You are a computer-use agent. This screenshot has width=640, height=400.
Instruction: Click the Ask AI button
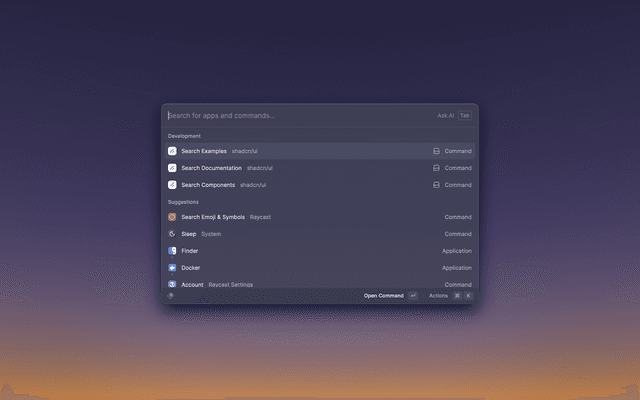point(445,115)
